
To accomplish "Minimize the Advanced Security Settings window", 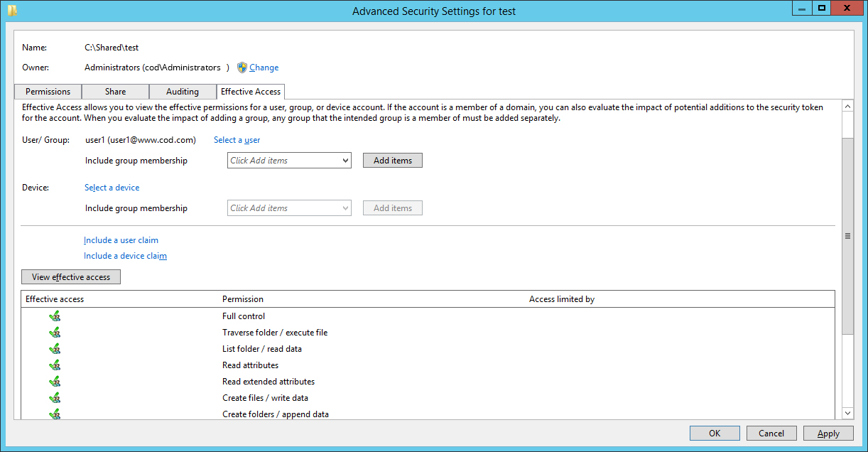I will click(x=802, y=8).
